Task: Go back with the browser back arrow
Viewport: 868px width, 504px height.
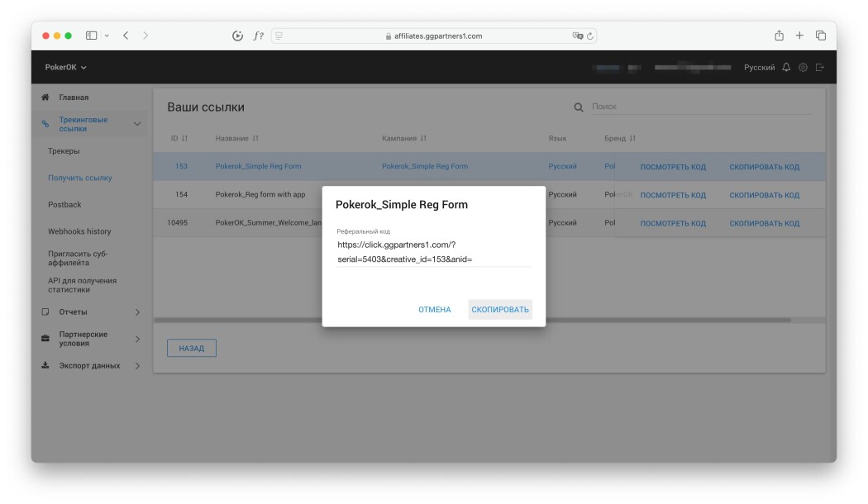Action: [126, 36]
